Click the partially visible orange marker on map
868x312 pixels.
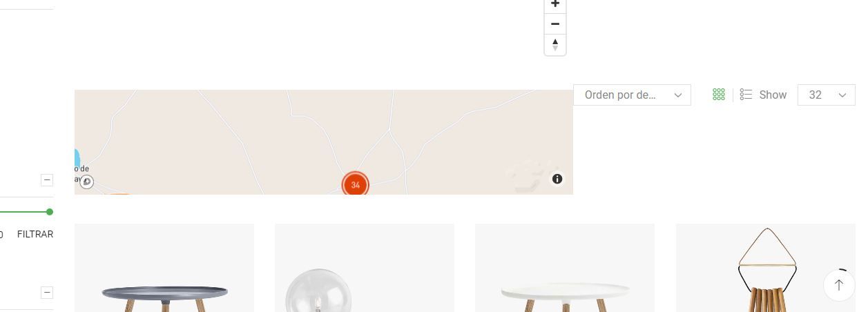click(x=119, y=194)
